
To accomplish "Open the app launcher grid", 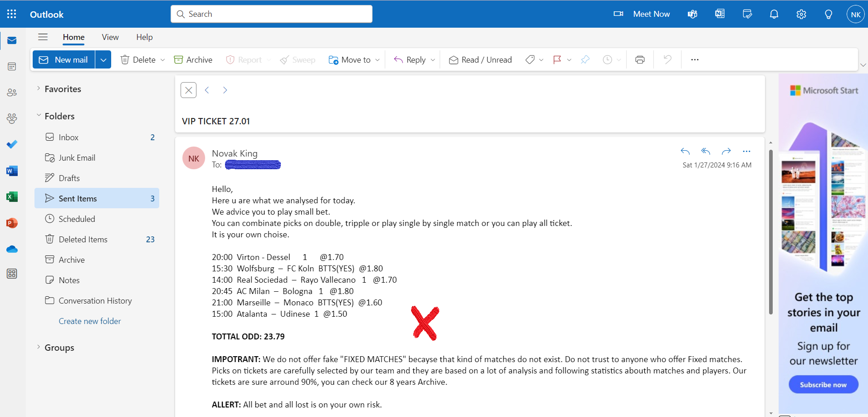I will point(12,14).
